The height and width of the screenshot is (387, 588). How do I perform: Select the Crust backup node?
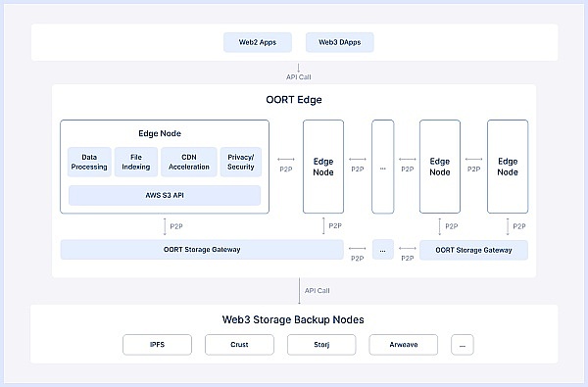(x=239, y=345)
